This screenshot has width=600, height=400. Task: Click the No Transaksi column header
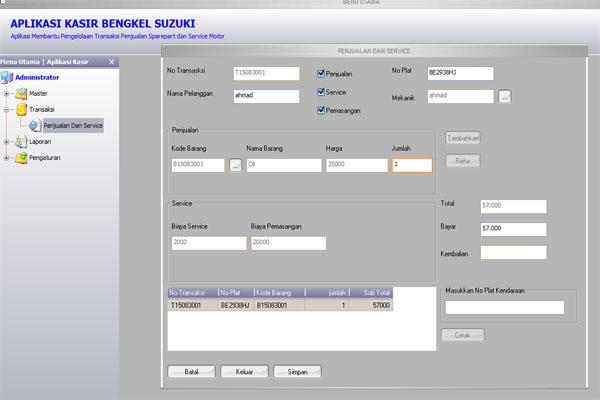click(193, 293)
